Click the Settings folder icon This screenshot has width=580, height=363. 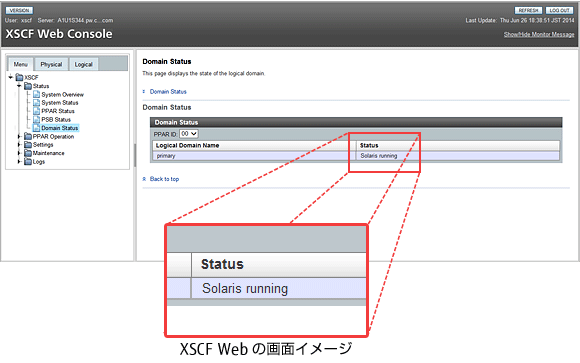click(x=28, y=144)
